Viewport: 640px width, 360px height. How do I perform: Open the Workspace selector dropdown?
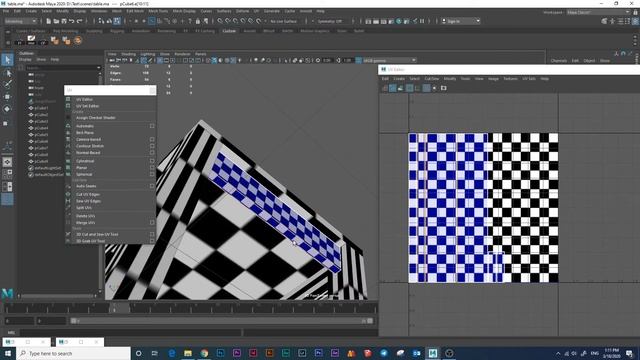tap(598, 12)
